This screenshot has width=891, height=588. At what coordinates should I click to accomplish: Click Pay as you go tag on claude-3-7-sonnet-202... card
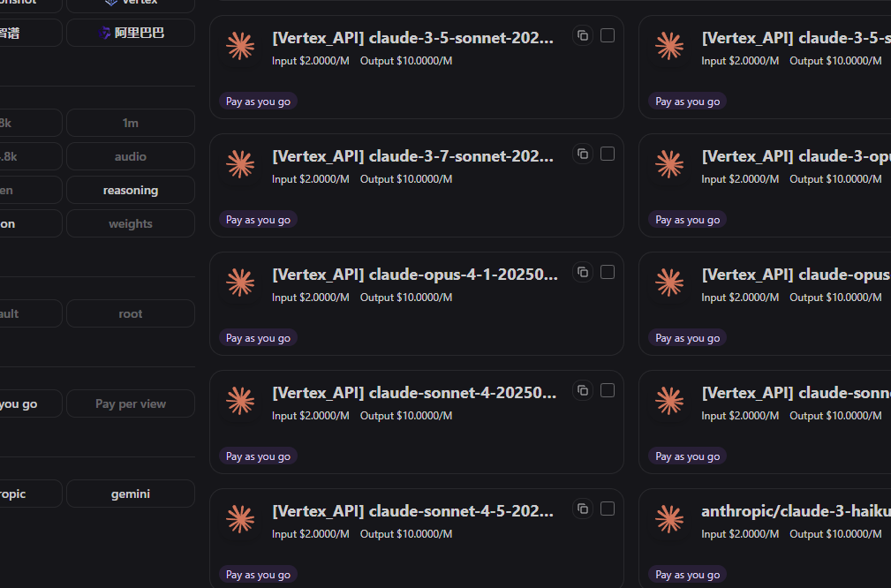258,219
